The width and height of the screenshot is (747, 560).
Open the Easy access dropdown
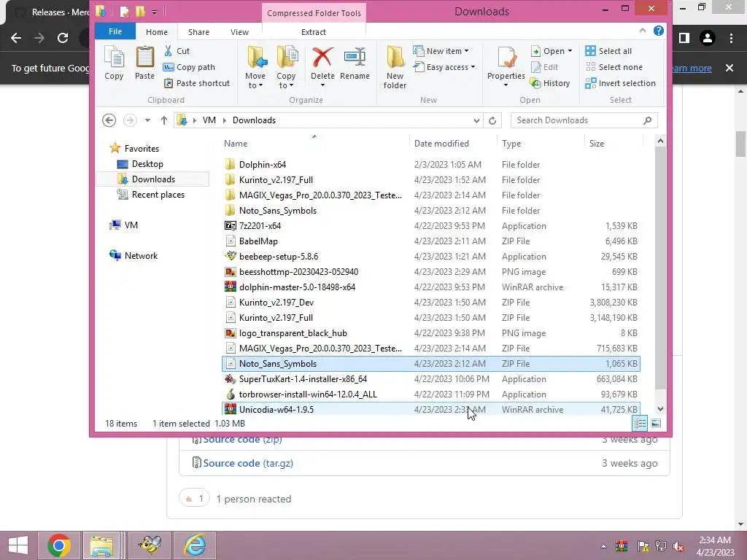473,67
